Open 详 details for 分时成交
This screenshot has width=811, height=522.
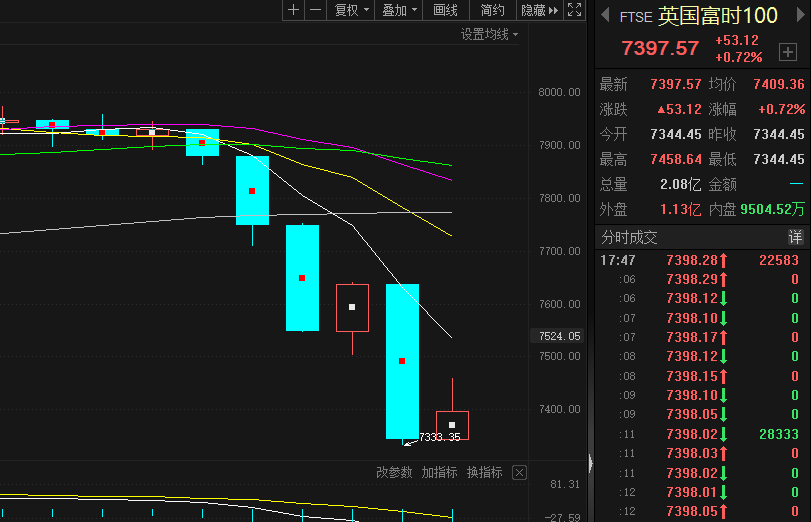[795, 237]
